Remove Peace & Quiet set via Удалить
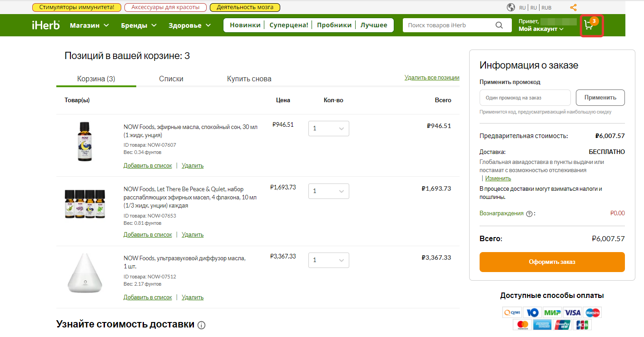 [193, 235]
